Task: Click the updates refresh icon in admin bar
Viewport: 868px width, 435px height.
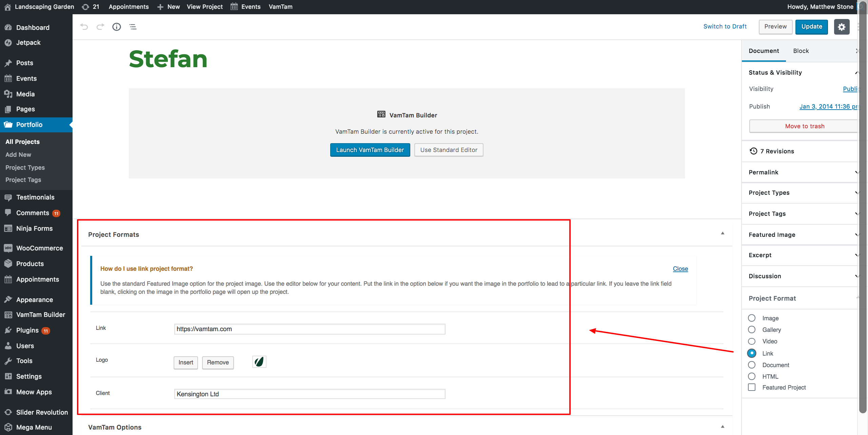Action: point(86,7)
